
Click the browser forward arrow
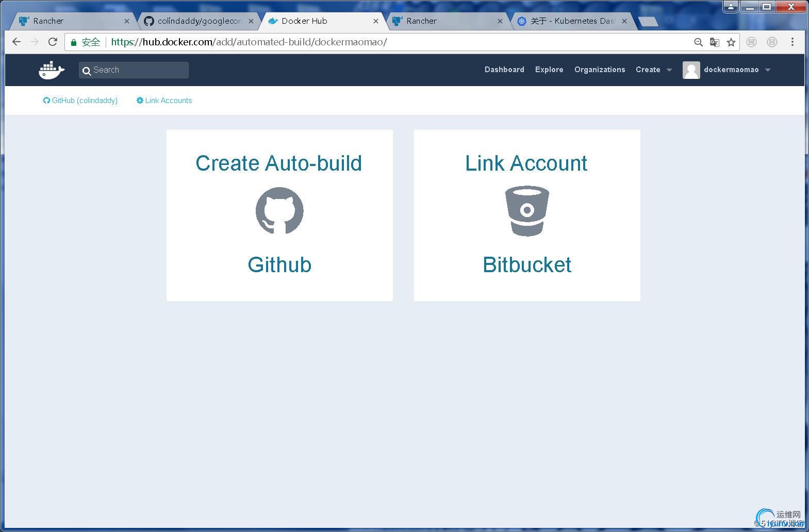[x=35, y=42]
